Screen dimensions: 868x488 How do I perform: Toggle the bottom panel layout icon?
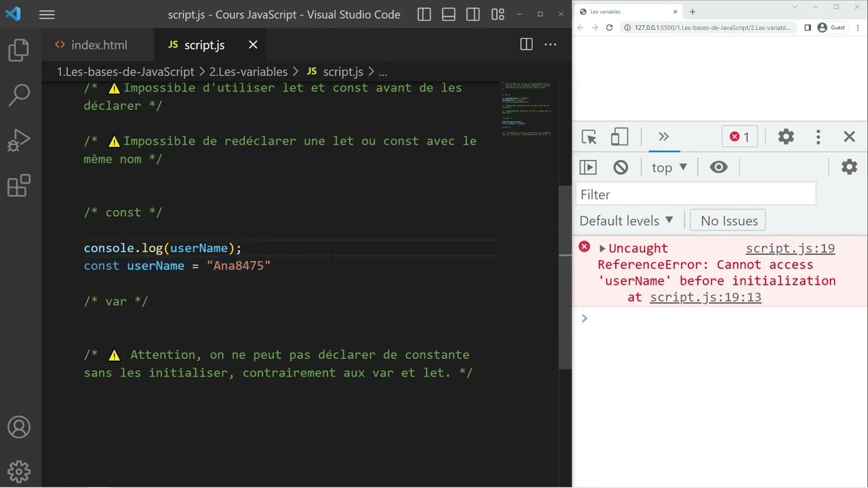coord(449,14)
